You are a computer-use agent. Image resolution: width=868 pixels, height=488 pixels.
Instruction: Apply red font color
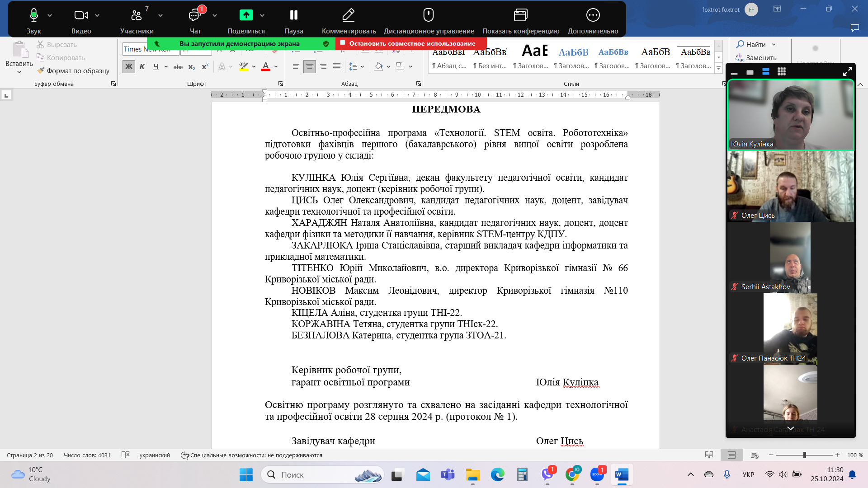click(x=266, y=66)
